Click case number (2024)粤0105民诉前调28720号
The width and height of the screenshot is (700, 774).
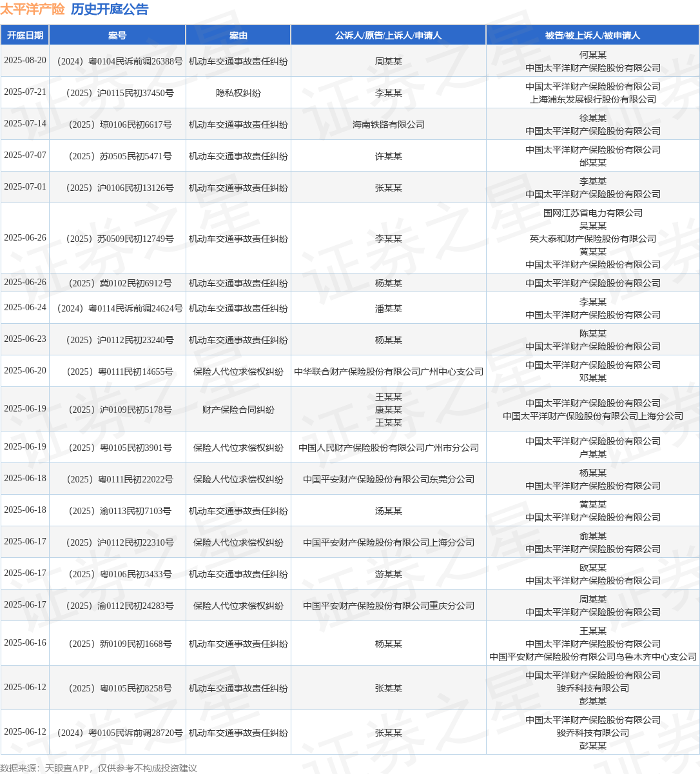click(x=117, y=733)
